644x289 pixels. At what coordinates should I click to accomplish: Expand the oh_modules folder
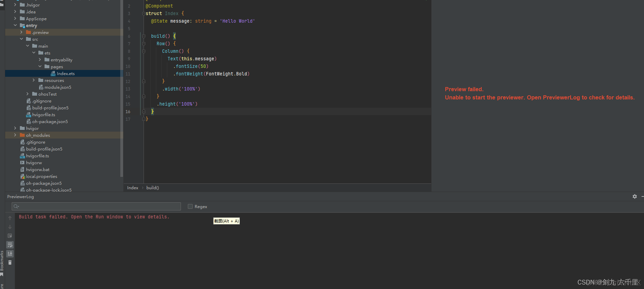[x=15, y=135]
